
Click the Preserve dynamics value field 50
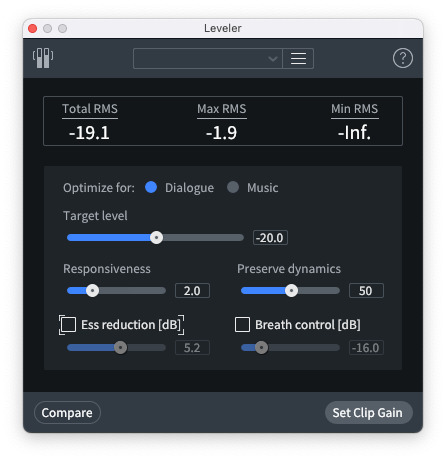[366, 291]
